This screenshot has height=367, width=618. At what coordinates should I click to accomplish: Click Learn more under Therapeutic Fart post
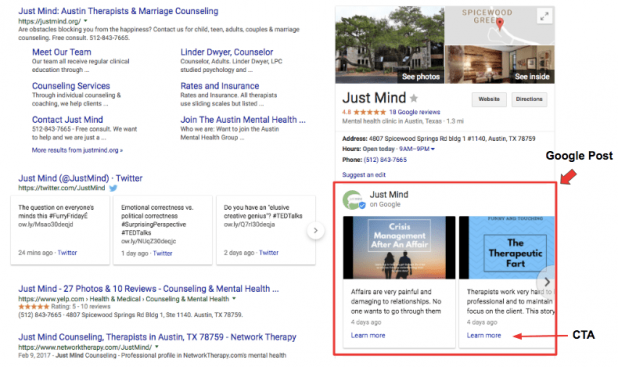(484, 335)
